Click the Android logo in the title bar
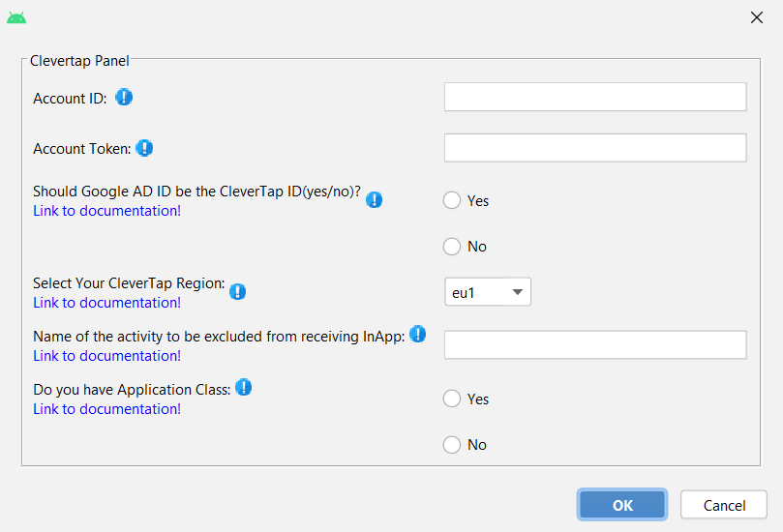This screenshot has height=532, width=783. click(16, 18)
